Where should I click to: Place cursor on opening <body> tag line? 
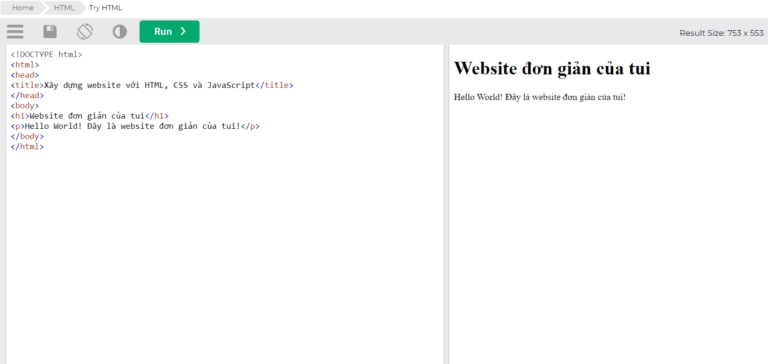(24, 106)
